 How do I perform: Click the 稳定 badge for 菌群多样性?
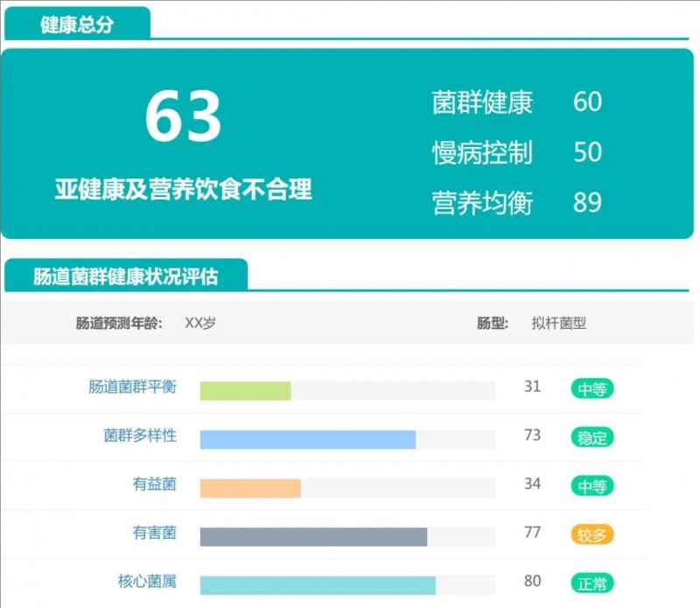tap(591, 437)
